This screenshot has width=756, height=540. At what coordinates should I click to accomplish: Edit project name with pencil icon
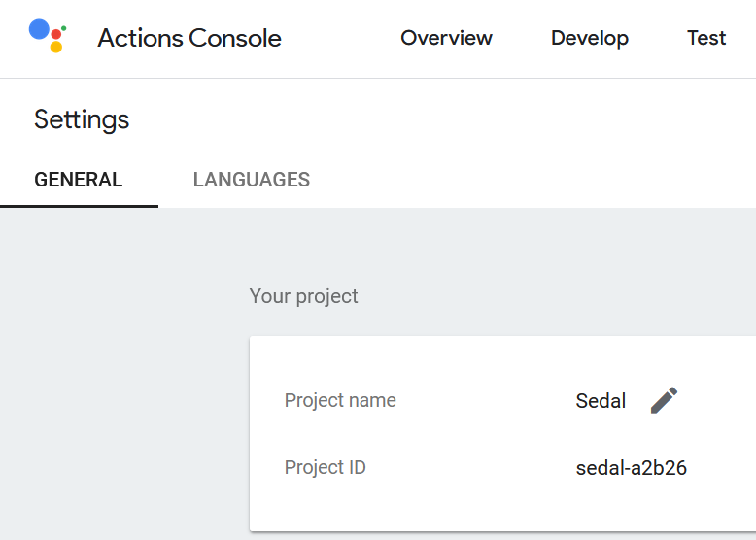[664, 400]
